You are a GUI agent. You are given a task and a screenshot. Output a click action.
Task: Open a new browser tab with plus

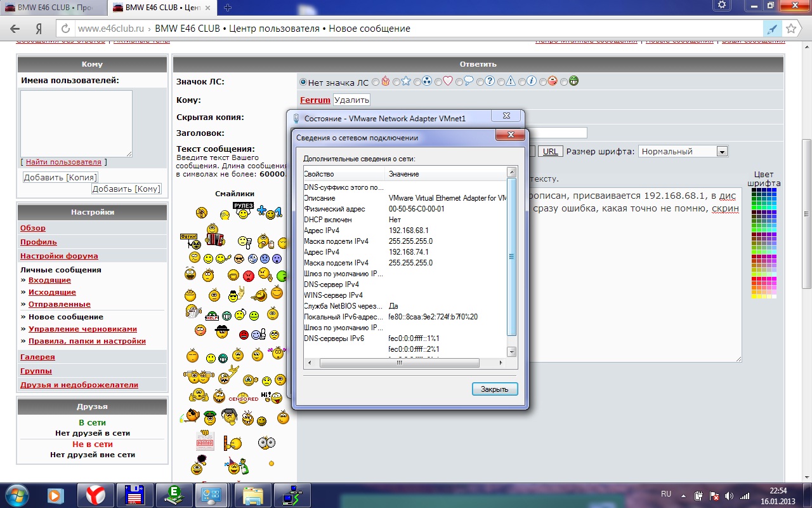tap(228, 8)
